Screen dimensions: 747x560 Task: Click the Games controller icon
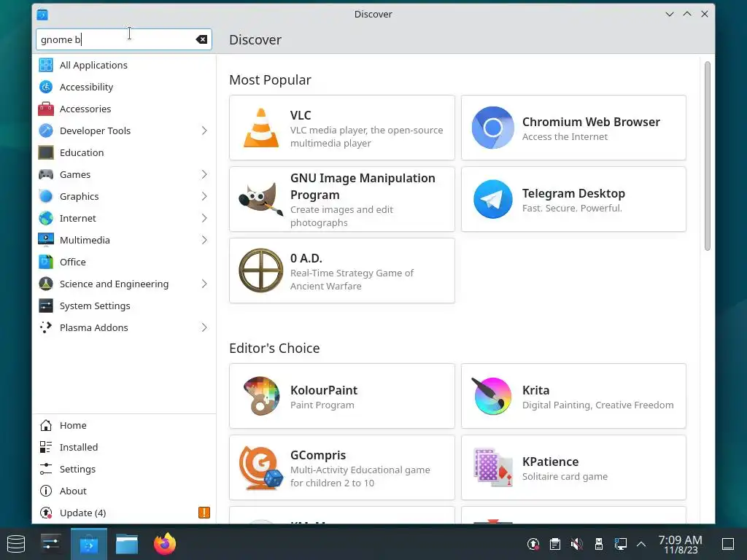point(46,175)
